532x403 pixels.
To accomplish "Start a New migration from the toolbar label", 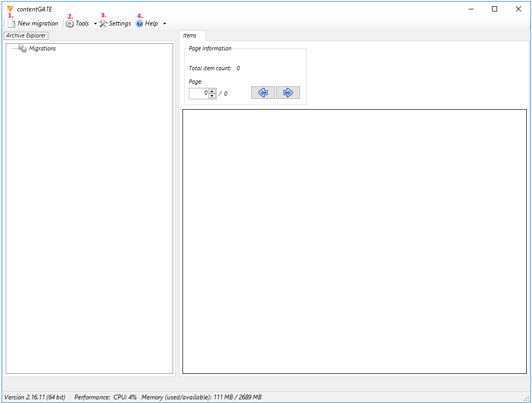I will (38, 23).
